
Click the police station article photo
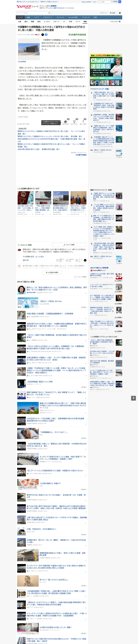tap(29, 49)
